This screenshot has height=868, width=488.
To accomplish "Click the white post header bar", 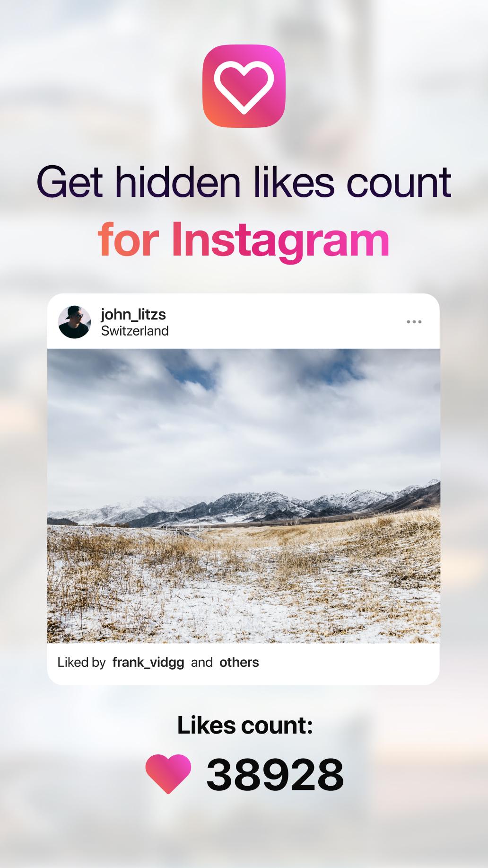I will (244, 322).
